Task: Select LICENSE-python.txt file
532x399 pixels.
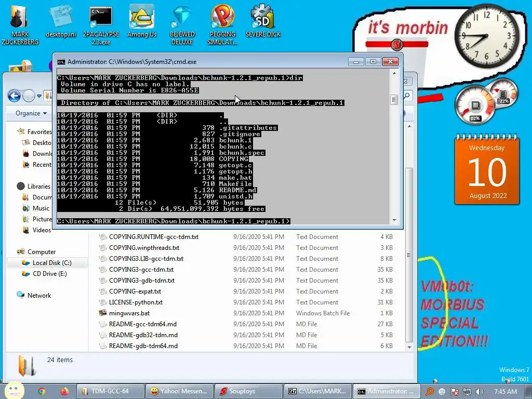Action: [x=136, y=302]
